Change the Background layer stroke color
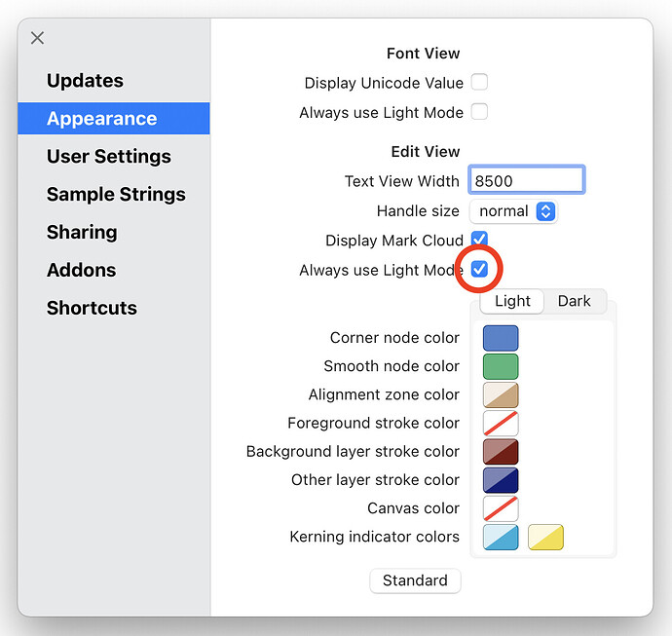 tap(501, 452)
